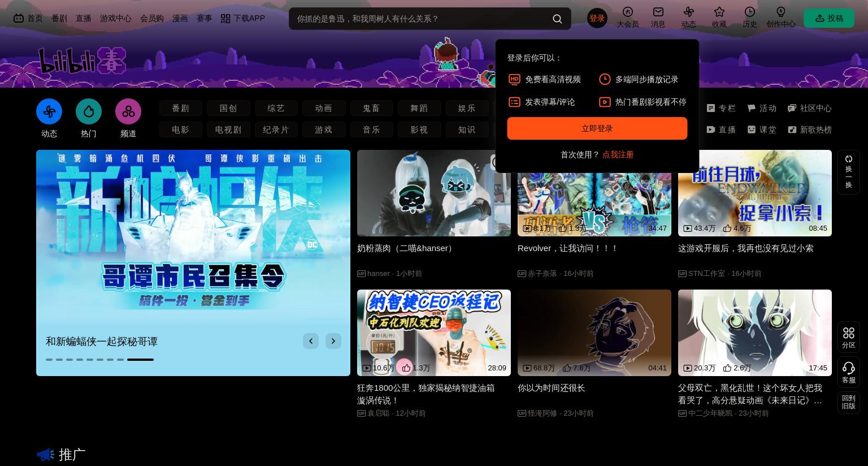Select 国创 category tag
This screenshot has width=868, height=466.
click(x=228, y=108)
